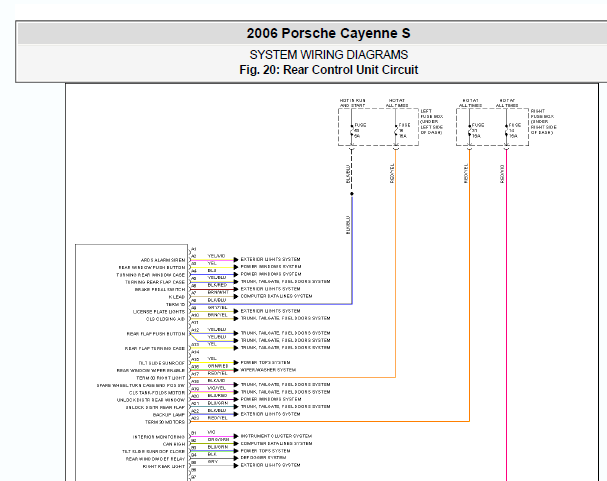
Task: Click the arrowhead ending the BLK/RED wire
Action: coord(236,289)
